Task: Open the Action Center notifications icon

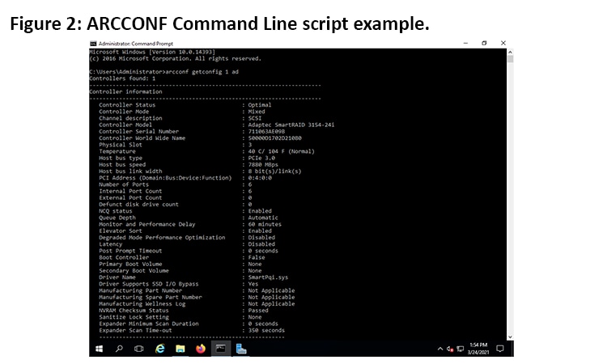Action: (500, 349)
